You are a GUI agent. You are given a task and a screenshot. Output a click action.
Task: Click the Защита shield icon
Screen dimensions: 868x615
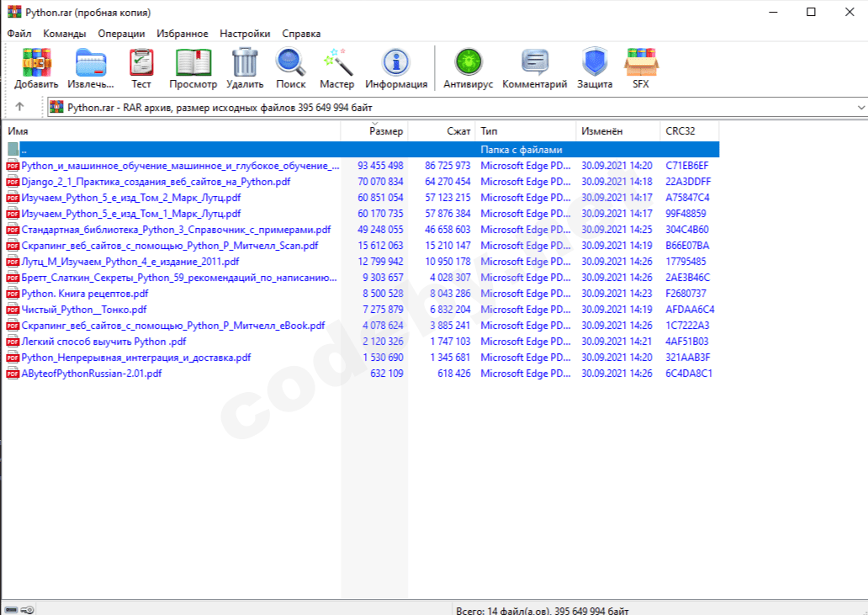coord(595,63)
